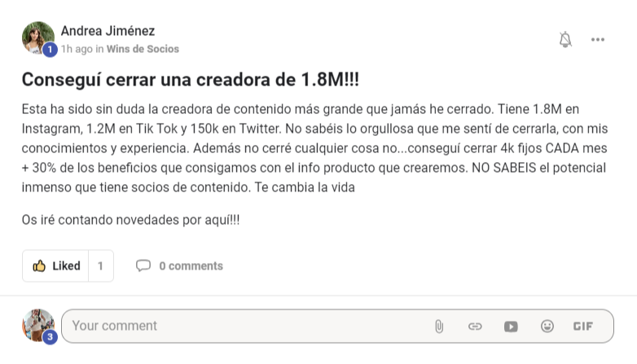Screen dimensions: 637x364
Task: Click the thumbs-up Liked button
Action: coord(55,265)
